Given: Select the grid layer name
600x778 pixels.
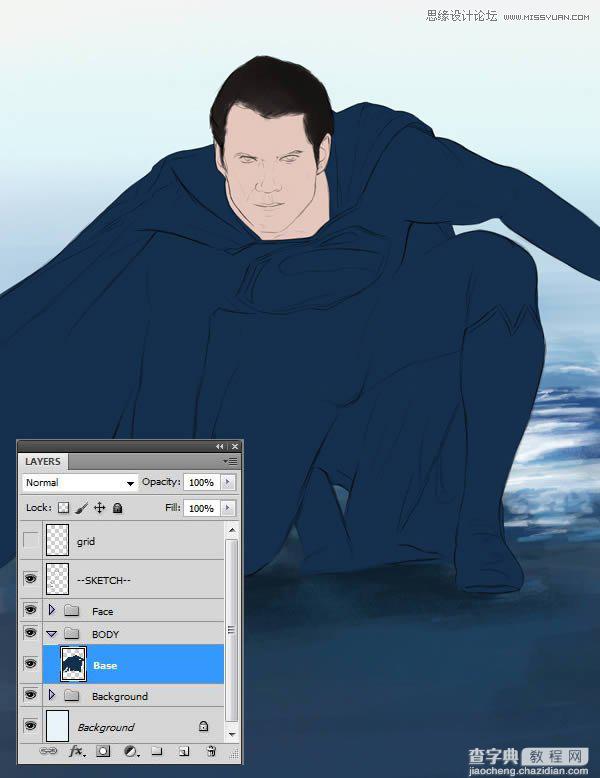Looking at the screenshot, I should tap(86, 541).
